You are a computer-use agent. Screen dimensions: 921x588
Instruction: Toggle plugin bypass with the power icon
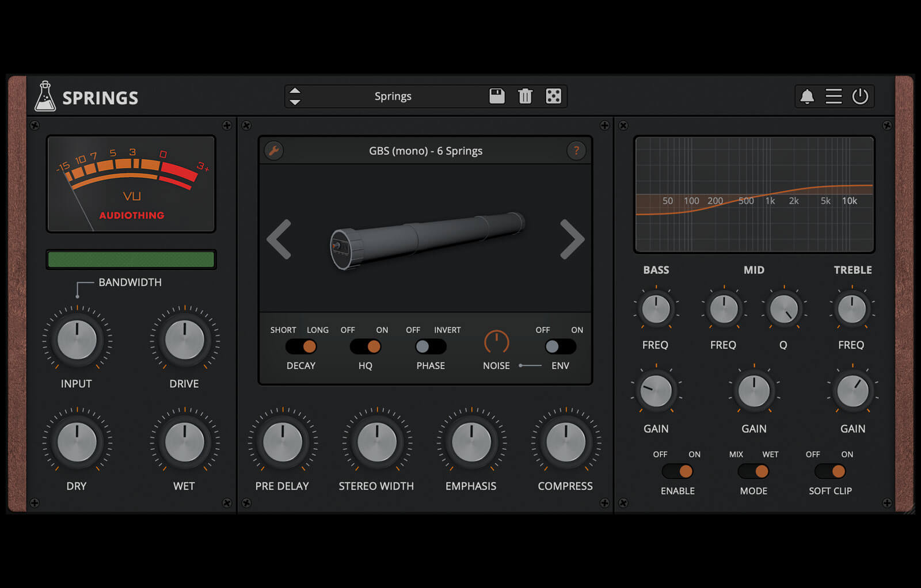860,96
